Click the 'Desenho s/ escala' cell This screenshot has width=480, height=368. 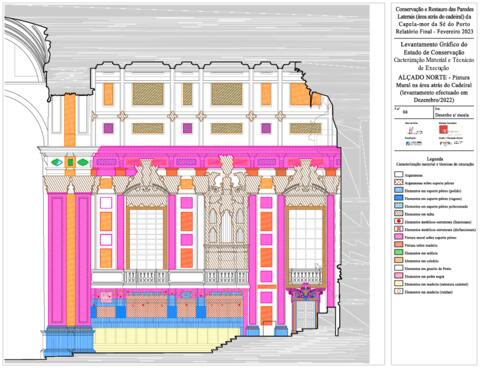pyautogui.click(x=453, y=113)
